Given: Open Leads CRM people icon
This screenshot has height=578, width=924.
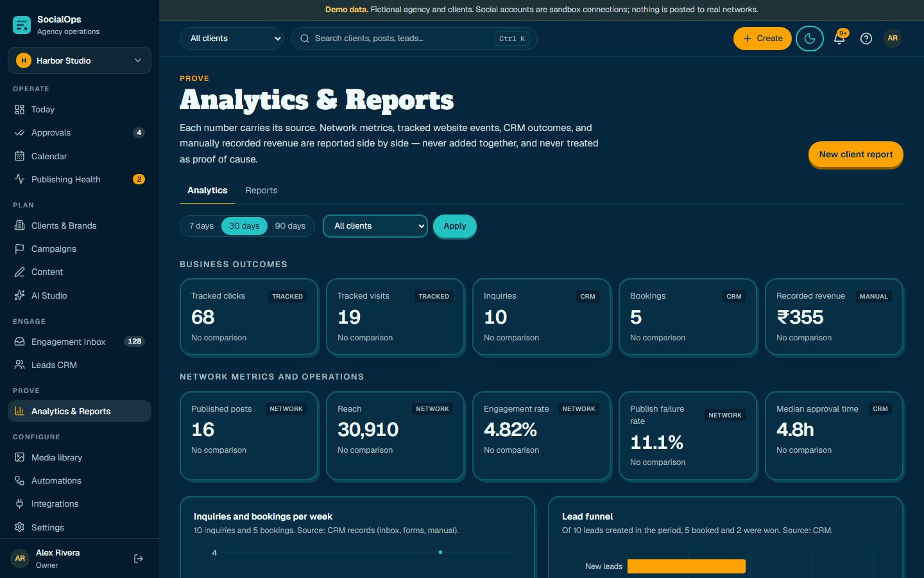Looking at the screenshot, I should point(20,365).
